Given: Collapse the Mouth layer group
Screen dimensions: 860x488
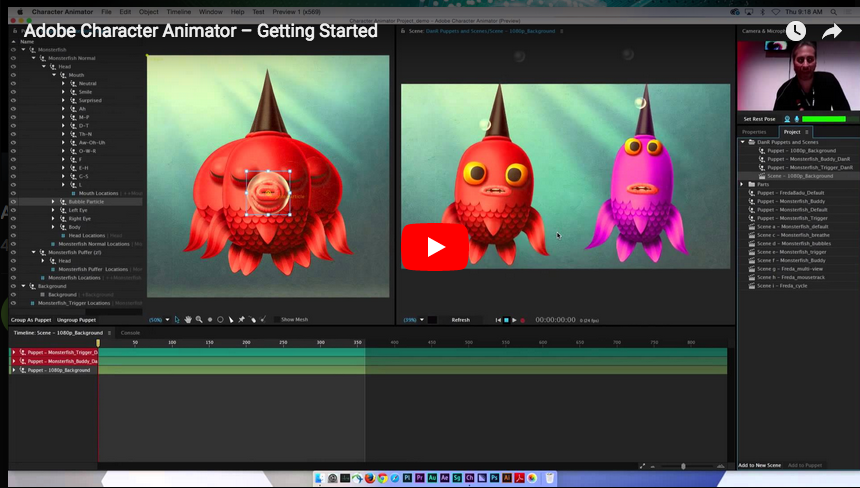Looking at the screenshot, I should (54, 75).
